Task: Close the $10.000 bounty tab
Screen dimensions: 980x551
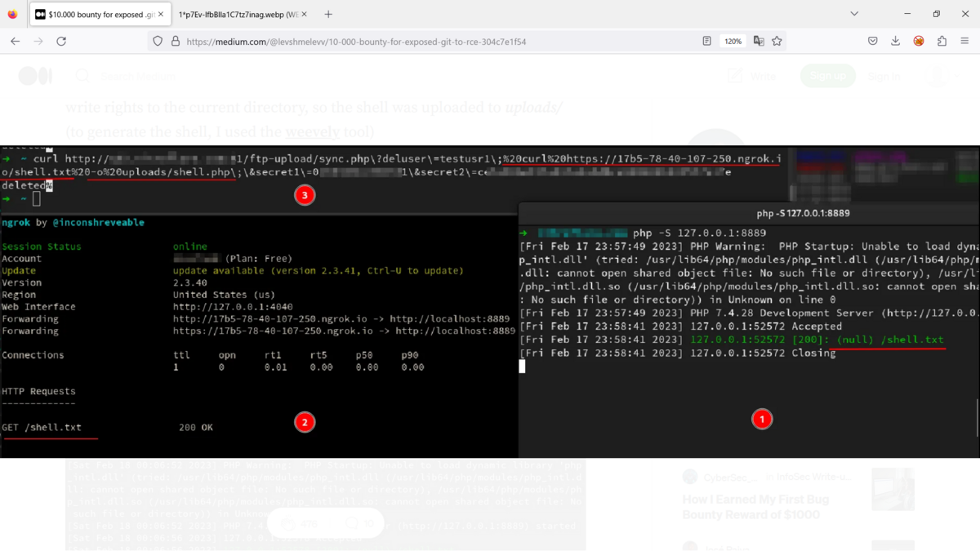Action: [x=160, y=14]
